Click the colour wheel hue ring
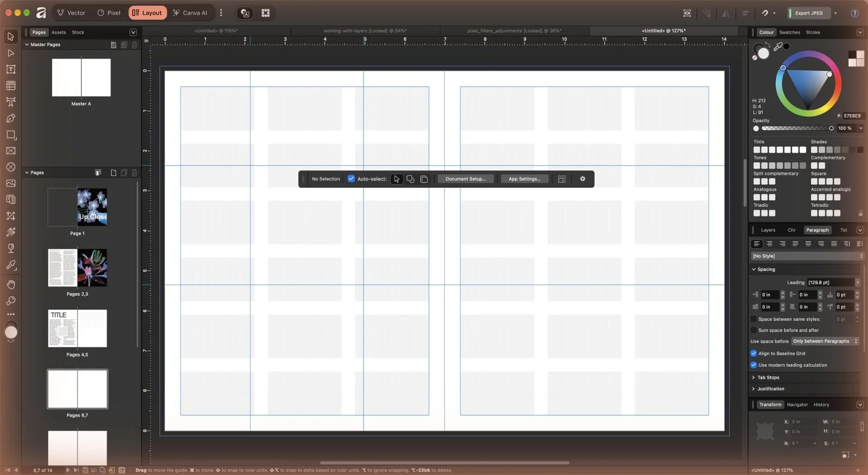Image resolution: width=868 pixels, height=475 pixels. click(x=808, y=55)
